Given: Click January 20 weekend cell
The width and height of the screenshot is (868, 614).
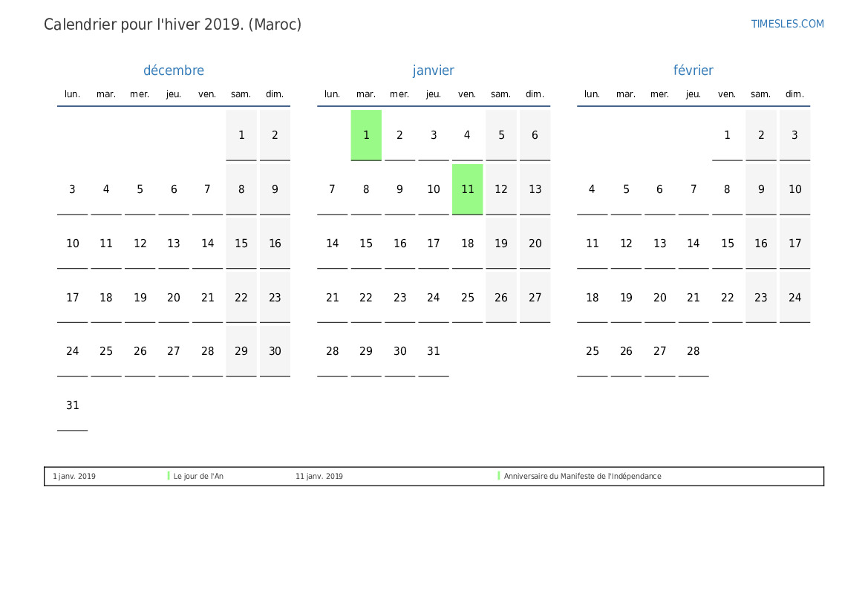Looking at the screenshot, I should tap(535, 244).
